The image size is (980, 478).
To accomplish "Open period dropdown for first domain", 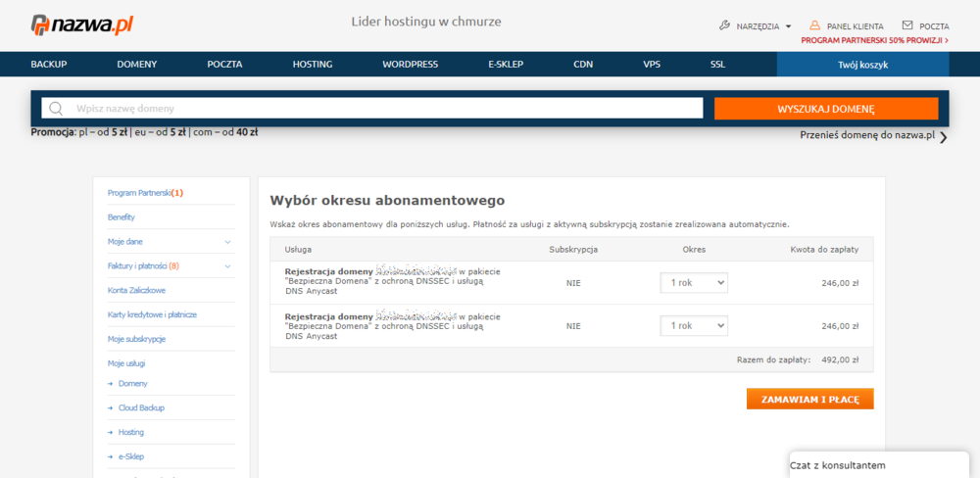I will [694, 283].
